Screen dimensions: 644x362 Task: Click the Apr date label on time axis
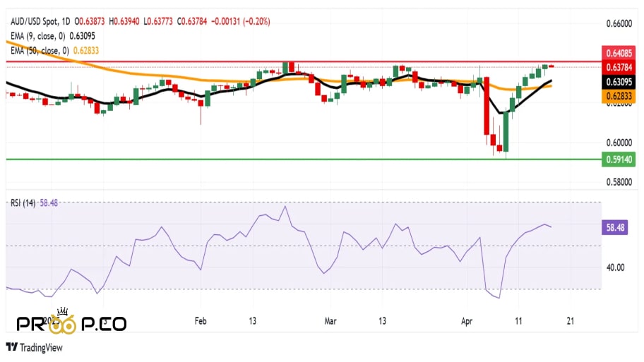coord(467,321)
